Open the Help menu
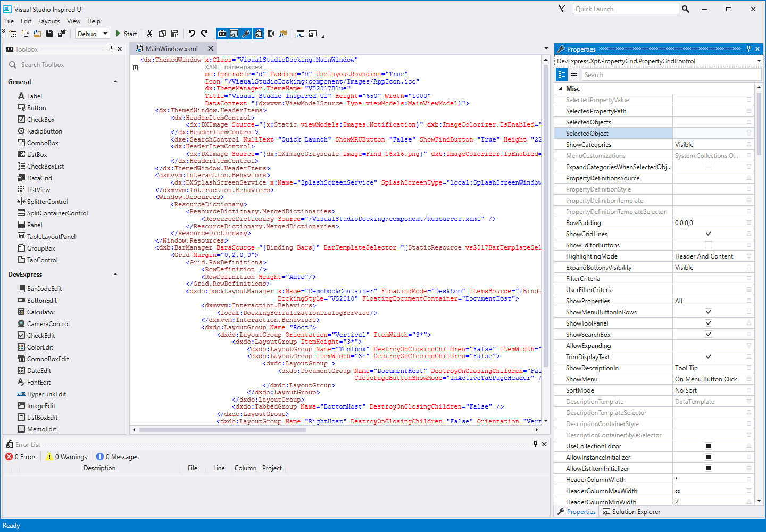Image resolution: width=766 pixels, height=532 pixels. pos(94,21)
